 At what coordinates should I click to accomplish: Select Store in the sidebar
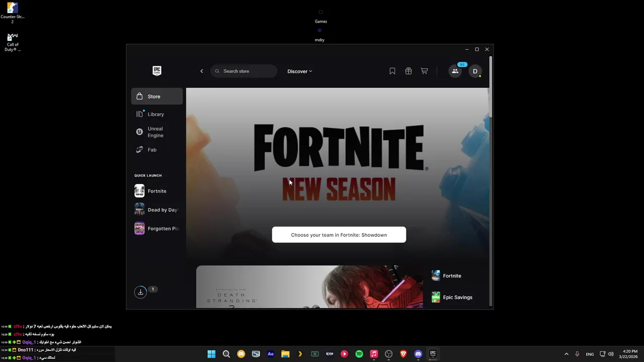(x=157, y=96)
